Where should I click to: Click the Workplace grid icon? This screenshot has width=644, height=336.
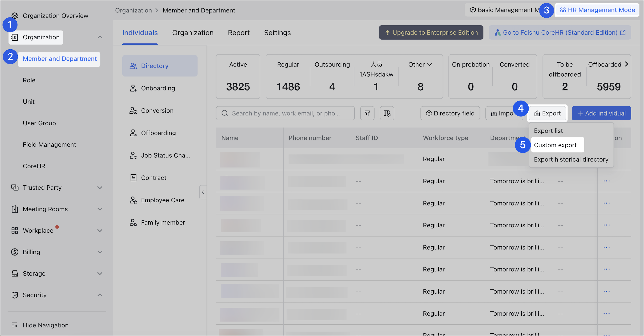point(15,230)
